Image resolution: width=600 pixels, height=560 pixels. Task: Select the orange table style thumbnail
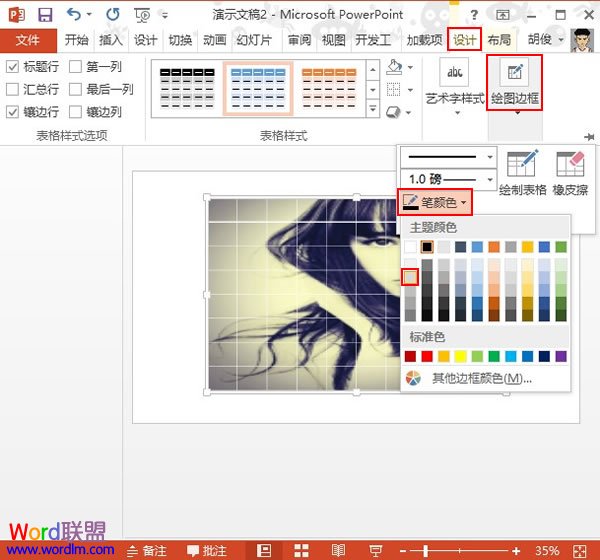point(329,89)
